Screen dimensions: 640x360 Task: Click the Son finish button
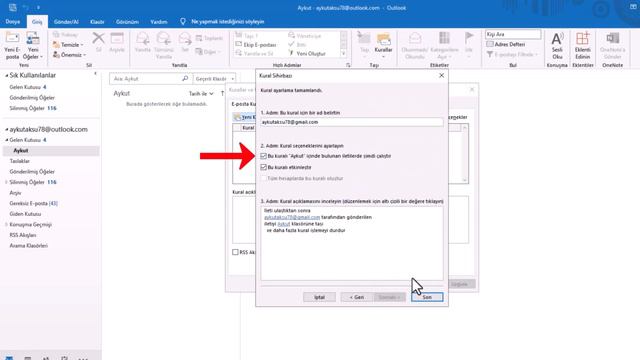427,297
